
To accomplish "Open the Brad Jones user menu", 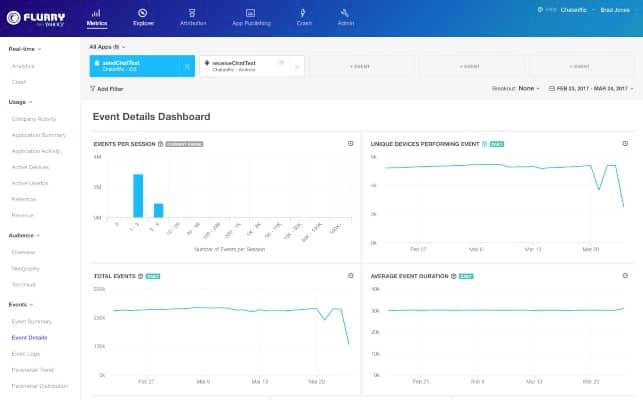I will click(615, 10).
